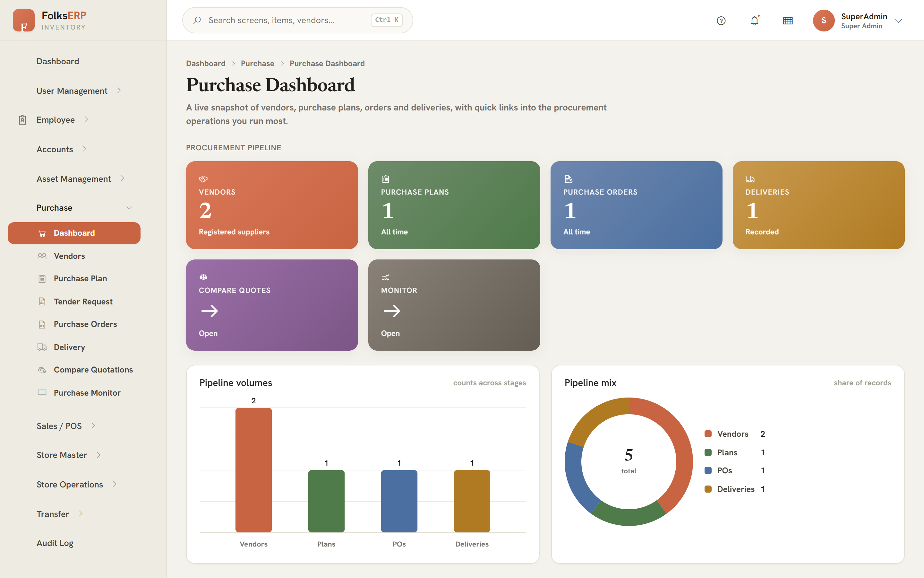Open Compare Quotations sidebar item
The height and width of the screenshot is (578, 924).
[74, 370]
